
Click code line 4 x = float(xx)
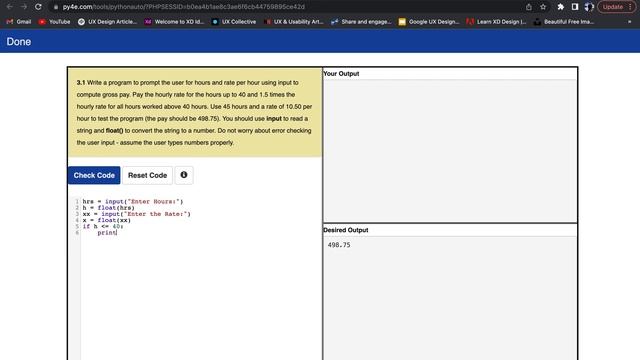(107, 220)
